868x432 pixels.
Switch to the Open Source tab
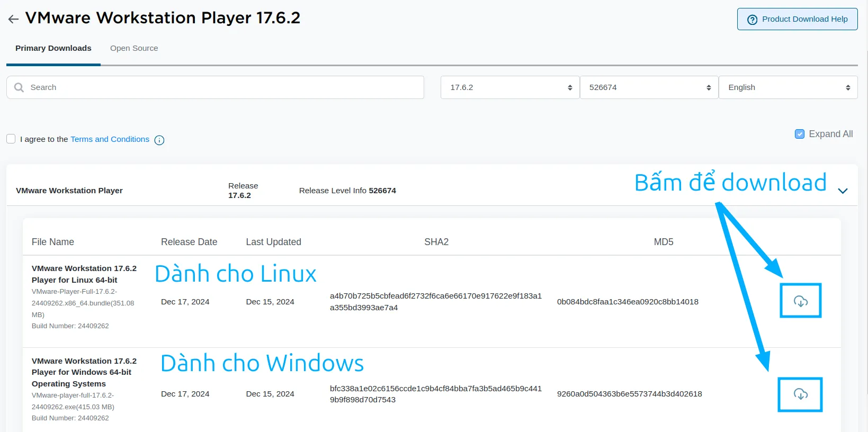pos(134,48)
